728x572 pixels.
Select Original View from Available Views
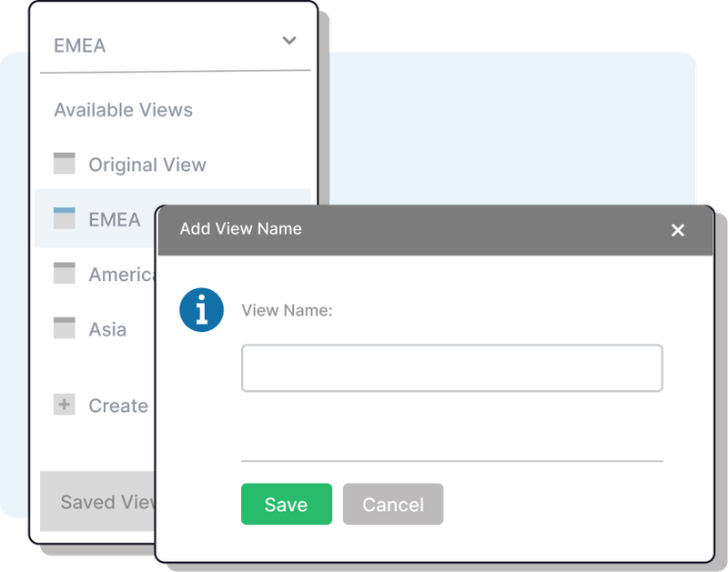(147, 164)
